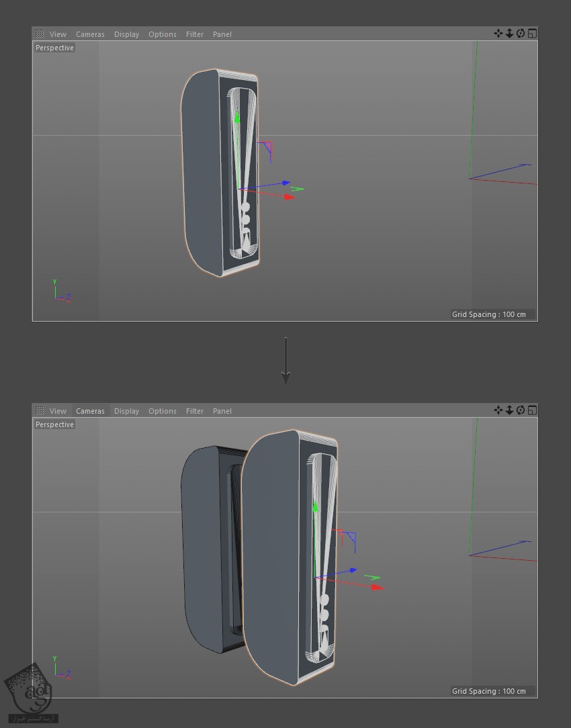Open the Panel menu in bottom viewport
The image size is (571, 728).
pyautogui.click(x=222, y=411)
